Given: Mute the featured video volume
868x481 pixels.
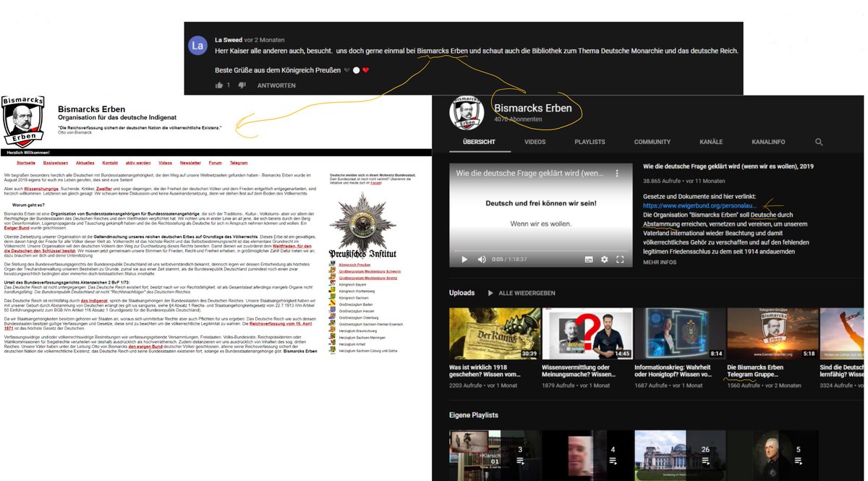Looking at the screenshot, I should (482, 259).
